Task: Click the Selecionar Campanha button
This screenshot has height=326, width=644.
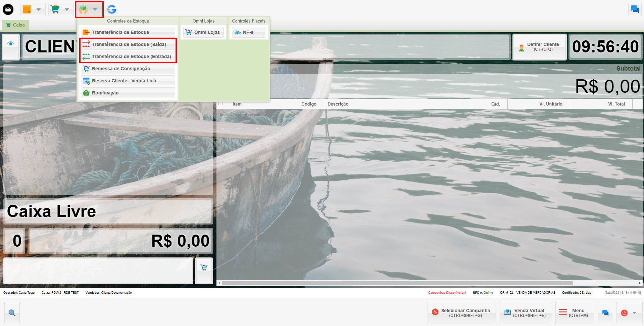Action: coord(462,313)
